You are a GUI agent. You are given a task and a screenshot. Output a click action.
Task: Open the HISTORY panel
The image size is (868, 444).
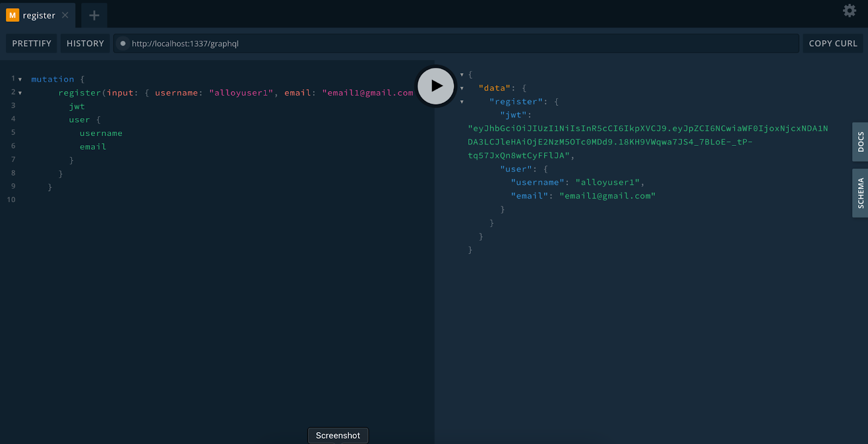85,43
